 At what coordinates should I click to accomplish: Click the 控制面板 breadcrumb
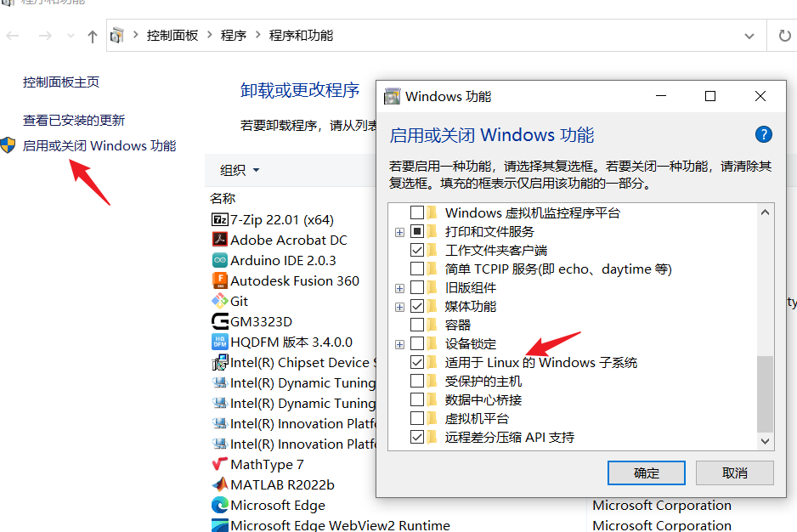point(172,35)
